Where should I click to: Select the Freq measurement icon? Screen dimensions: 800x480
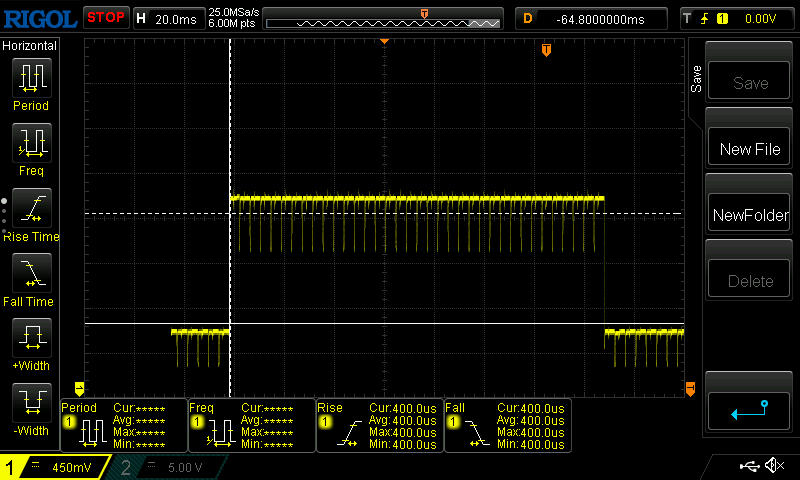[x=31, y=143]
